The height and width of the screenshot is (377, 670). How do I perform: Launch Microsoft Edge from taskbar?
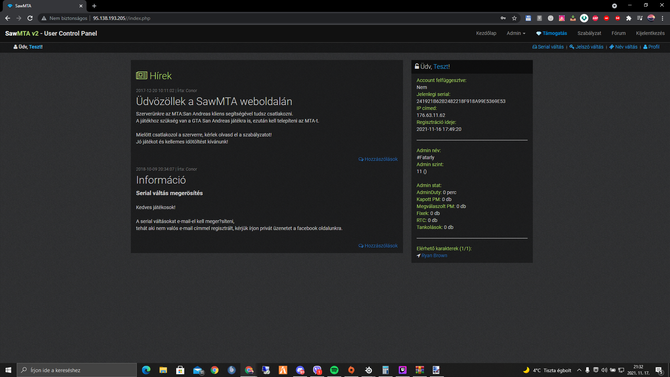coord(146,370)
